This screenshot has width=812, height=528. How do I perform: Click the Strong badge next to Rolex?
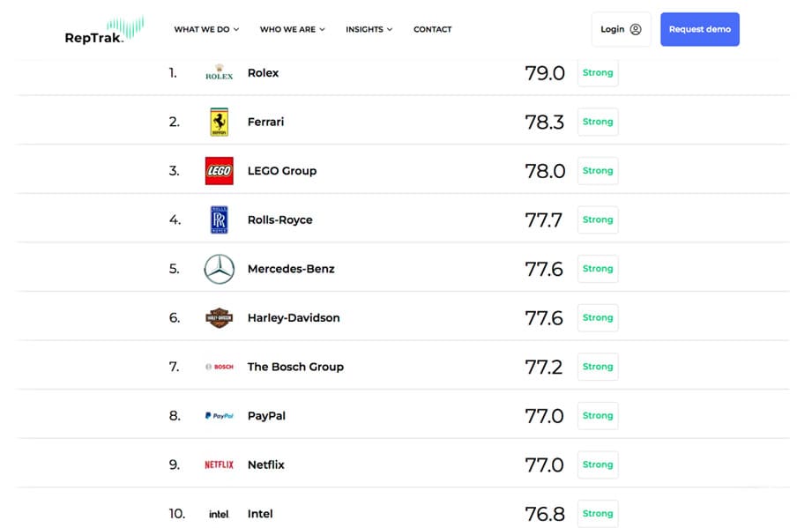click(598, 73)
